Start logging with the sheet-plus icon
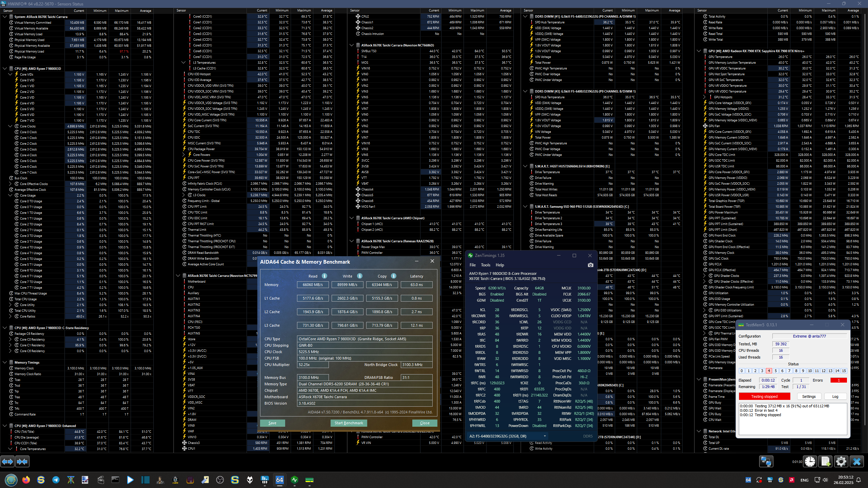The width and height of the screenshot is (868, 488). pos(826,462)
